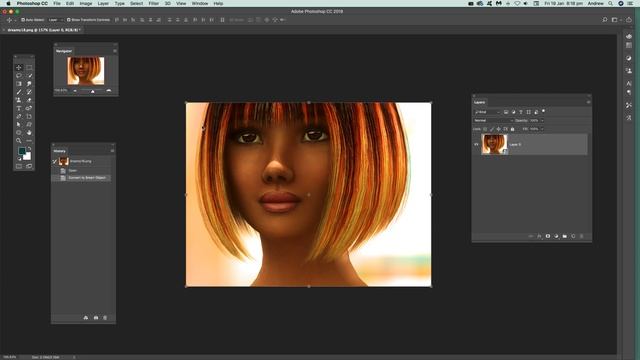
Task: Delete current state with History trash icon
Action: click(x=105, y=318)
